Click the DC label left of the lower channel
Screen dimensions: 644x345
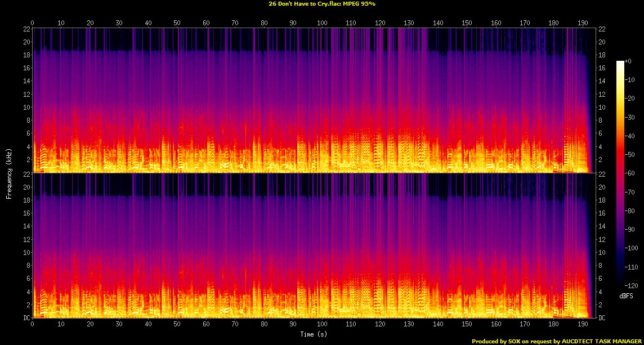point(25,318)
